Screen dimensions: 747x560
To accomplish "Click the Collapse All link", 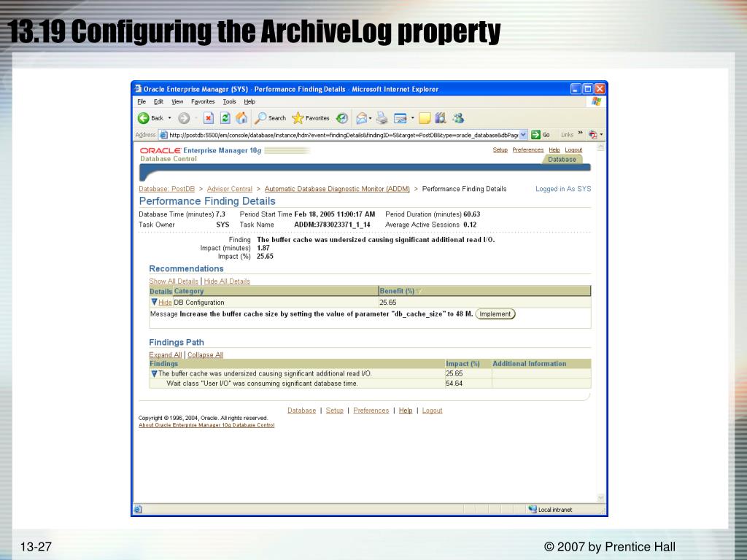I will (205, 355).
